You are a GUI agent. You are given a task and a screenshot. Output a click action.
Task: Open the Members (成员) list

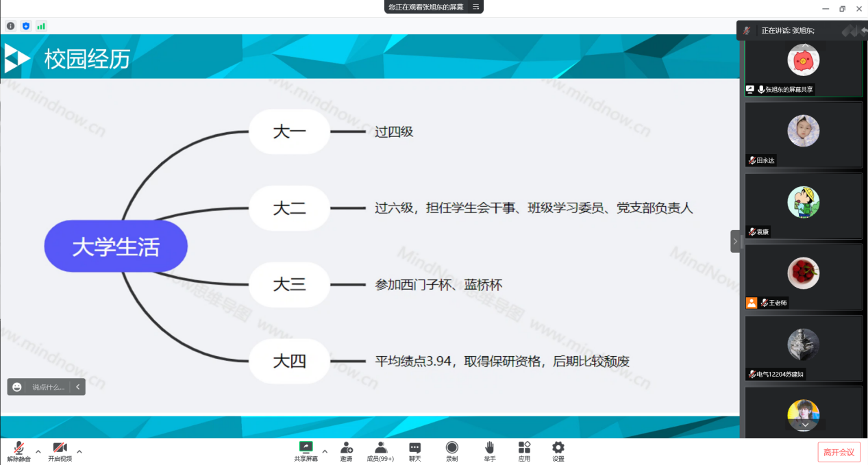[x=380, y=451]
